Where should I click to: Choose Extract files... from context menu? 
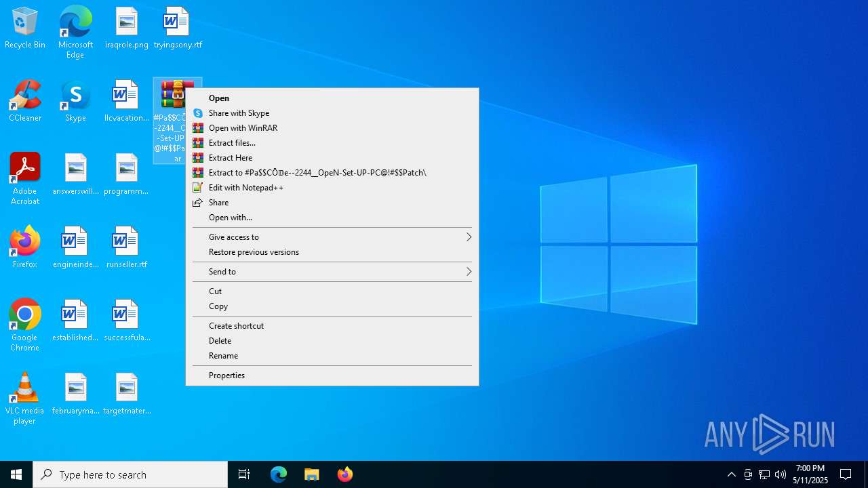coord(332,143)
